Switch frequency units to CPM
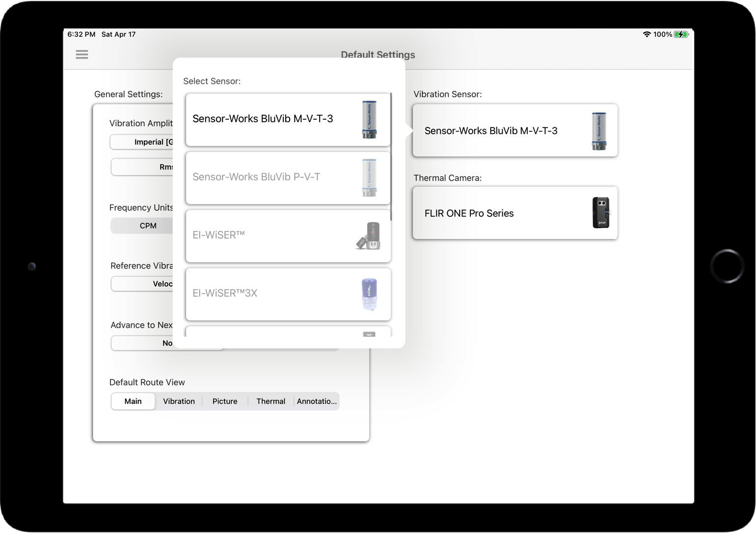Image resolution: width=756 pixels, height=533 pixels. [x=142, y=226]
